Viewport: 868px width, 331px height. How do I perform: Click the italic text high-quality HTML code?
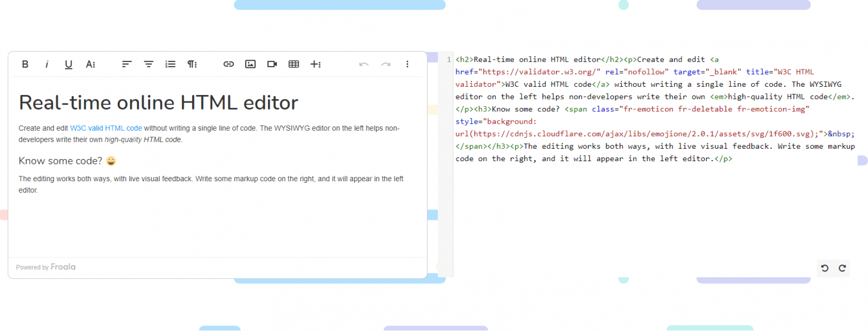[143, 140]
